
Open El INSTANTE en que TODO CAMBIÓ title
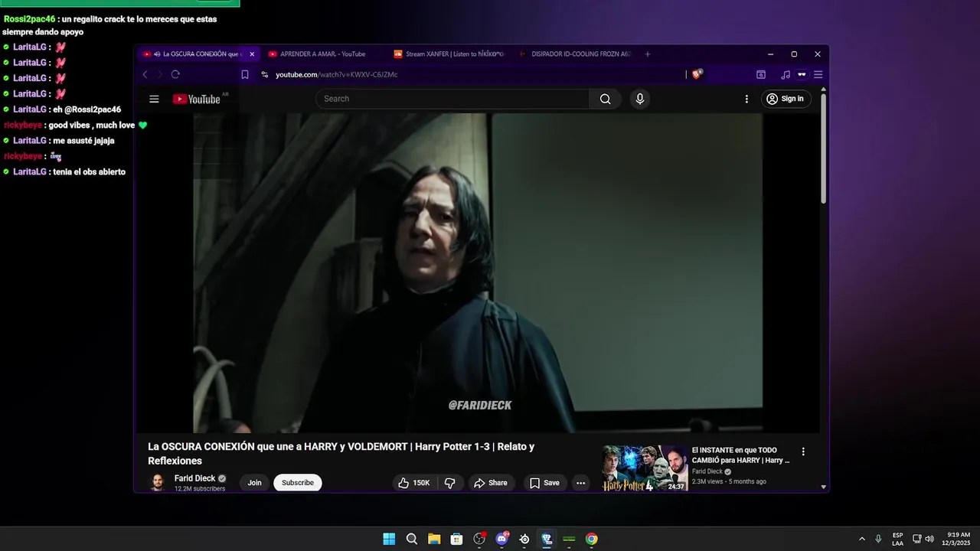740,455
